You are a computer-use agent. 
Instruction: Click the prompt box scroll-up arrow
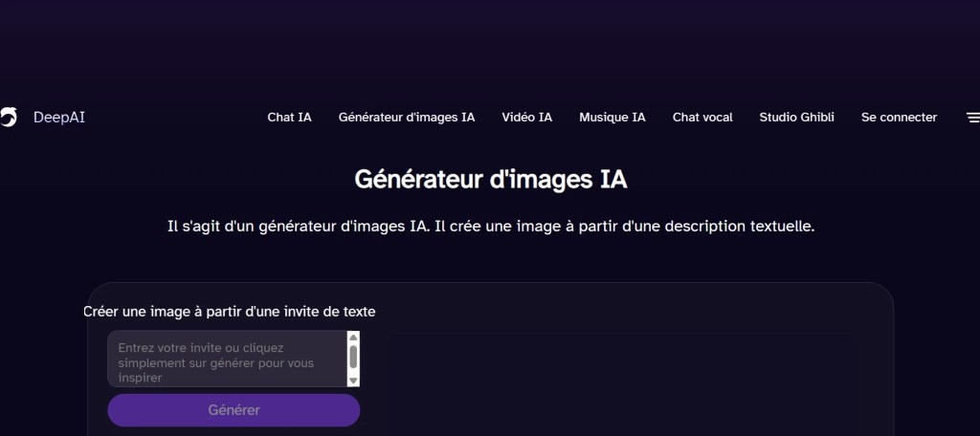point(354,338)
